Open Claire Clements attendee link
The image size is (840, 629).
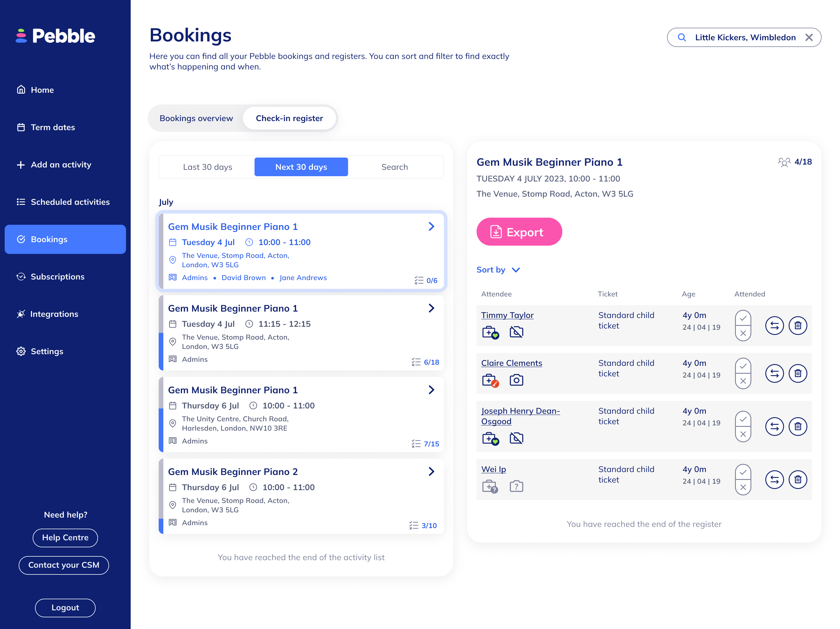[511, 363]
